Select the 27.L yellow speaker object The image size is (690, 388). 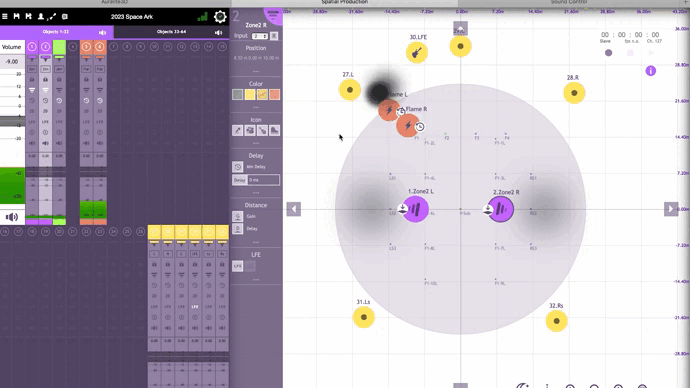350,90
